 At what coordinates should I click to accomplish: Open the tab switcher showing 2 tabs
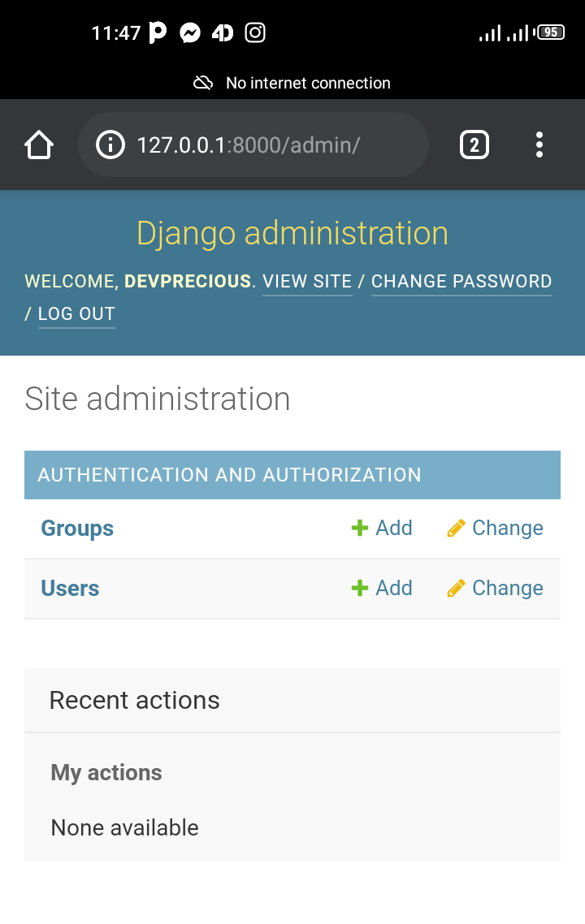tap(474, 145)
